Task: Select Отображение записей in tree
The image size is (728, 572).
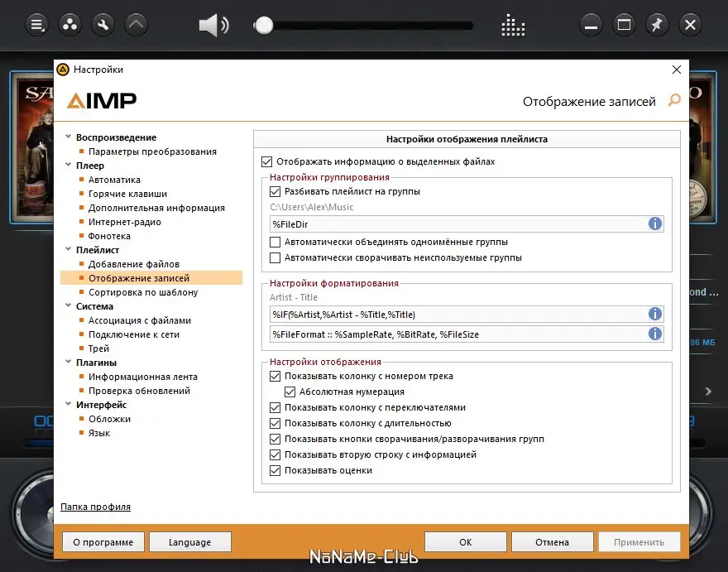Action: pos(151,278)
